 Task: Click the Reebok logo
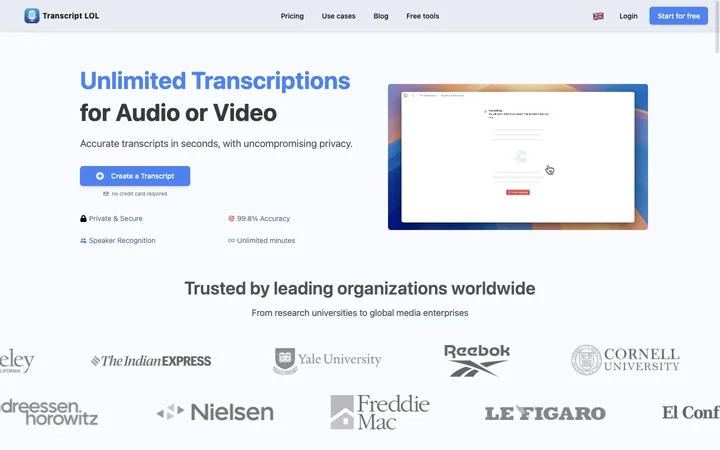pyautogui.click(x=477, y=360)
